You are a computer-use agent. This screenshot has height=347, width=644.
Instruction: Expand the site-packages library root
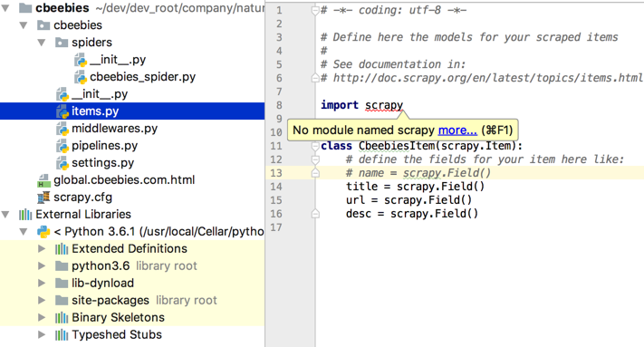point(42,300)
